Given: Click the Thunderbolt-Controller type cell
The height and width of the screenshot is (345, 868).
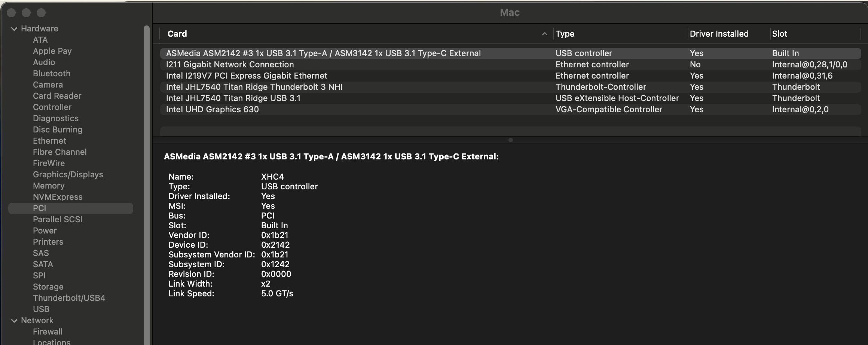Looking at the screenshot, I should pos(600,87).
